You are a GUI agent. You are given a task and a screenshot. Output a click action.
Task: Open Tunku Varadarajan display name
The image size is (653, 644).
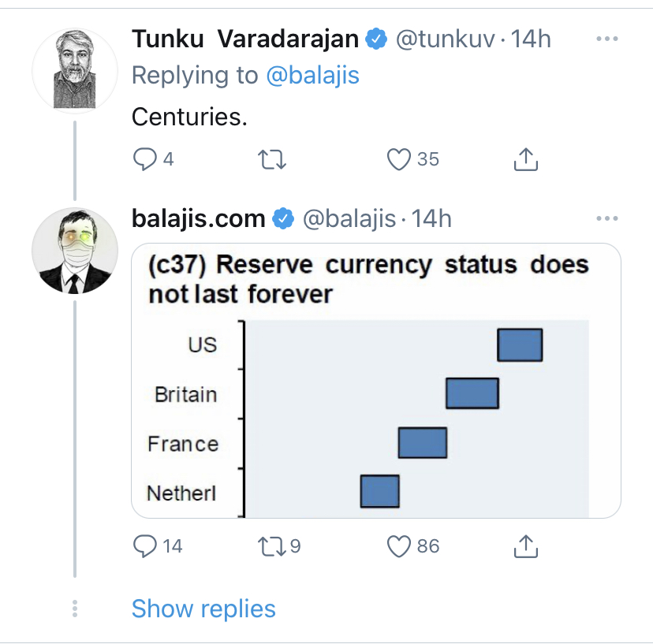(x=245, y=39)
